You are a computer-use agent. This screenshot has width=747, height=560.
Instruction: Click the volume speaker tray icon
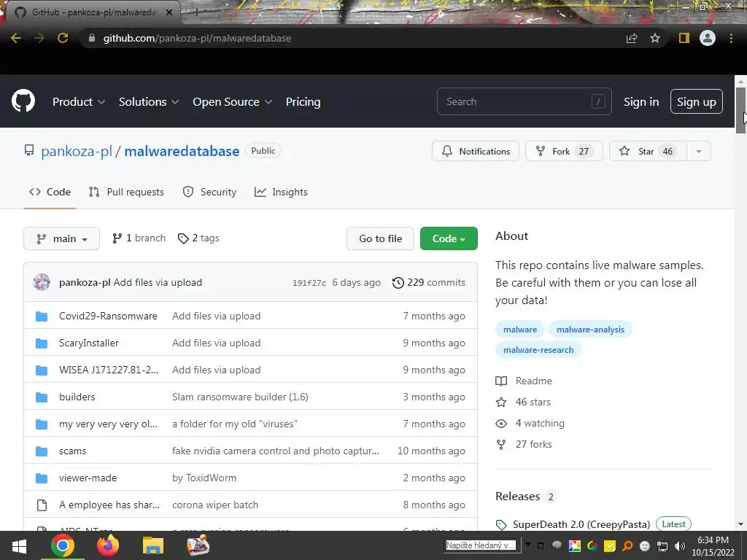680,546
